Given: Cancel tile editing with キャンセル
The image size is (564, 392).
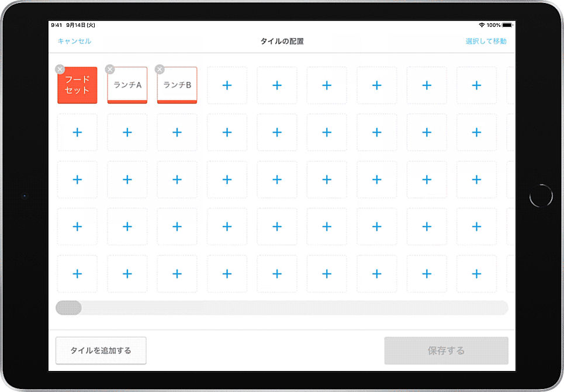Looking at the screenshot, I should 75,41.
